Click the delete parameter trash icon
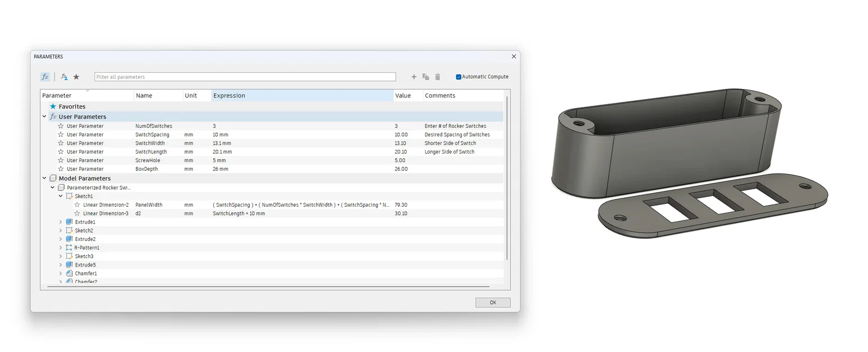 point(438,77)
